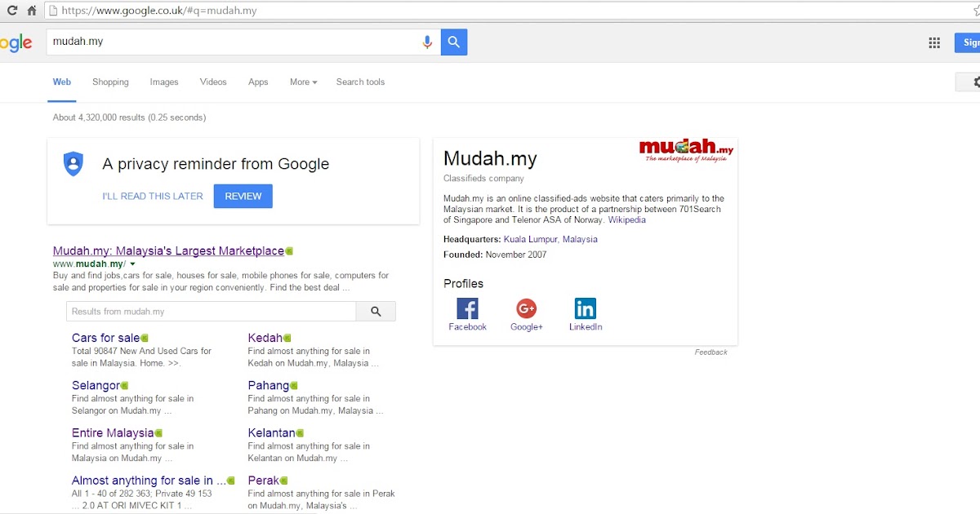Open the Kelantan sitelink
Viewport: 980px width, 514px height.
point(271,432)
